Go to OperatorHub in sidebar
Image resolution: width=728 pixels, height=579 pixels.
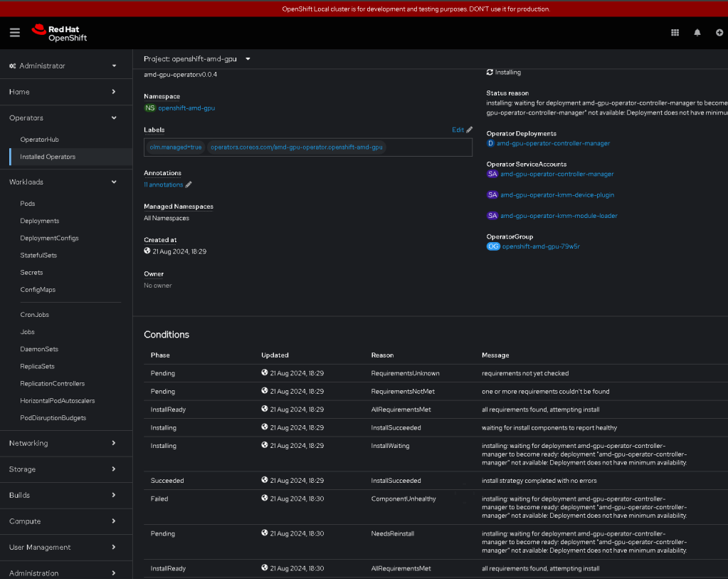coord(39,140)
